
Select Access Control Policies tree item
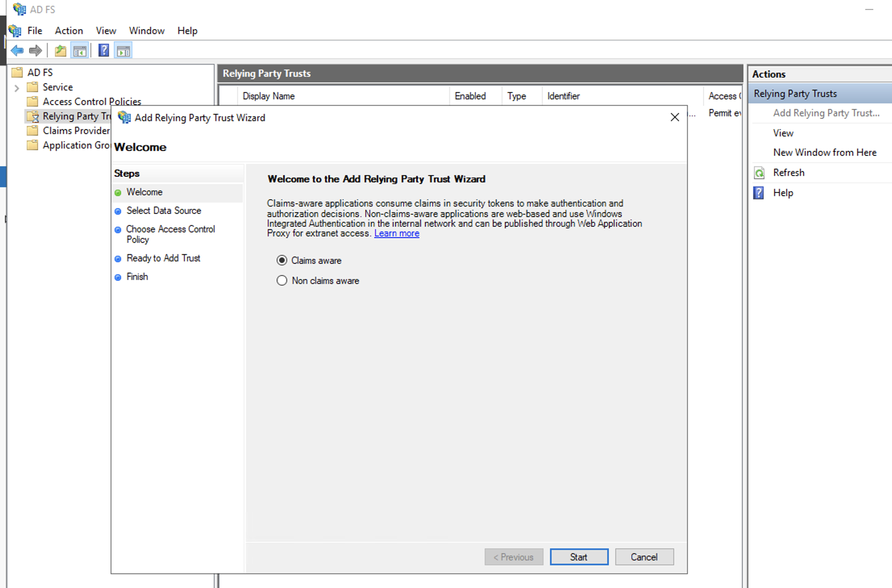[x=92, y=101]
